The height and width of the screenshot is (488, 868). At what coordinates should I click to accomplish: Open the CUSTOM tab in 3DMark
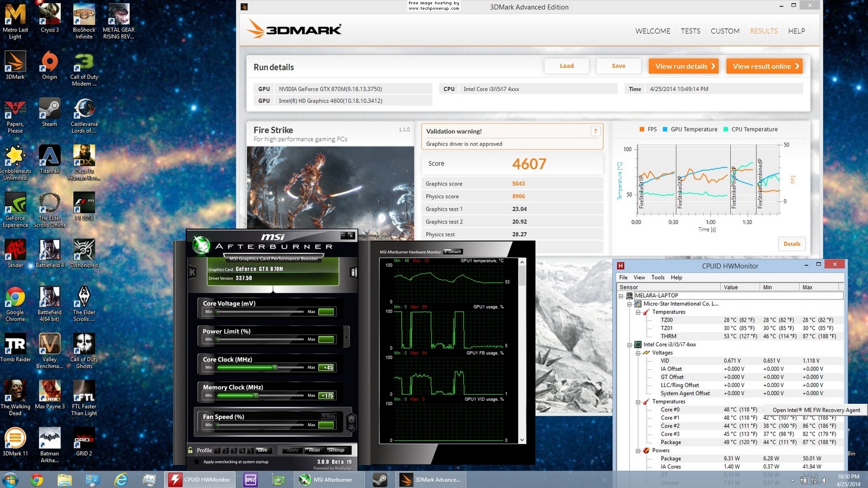725,31
